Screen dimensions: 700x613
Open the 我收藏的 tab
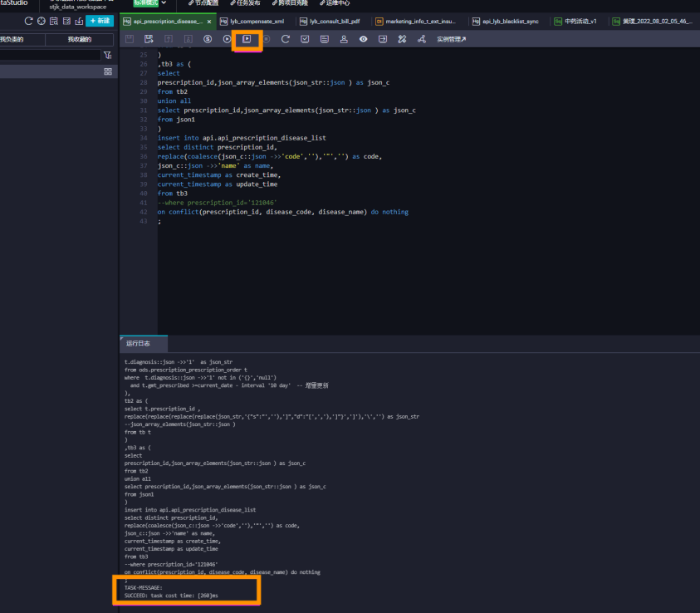pos(80,39)
